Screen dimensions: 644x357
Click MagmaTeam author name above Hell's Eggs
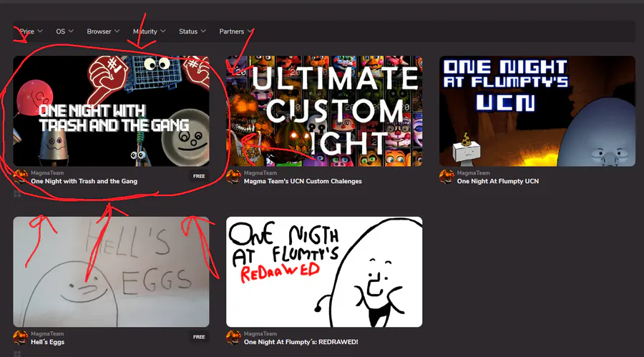pyautogui.click(x=47, y=333)
